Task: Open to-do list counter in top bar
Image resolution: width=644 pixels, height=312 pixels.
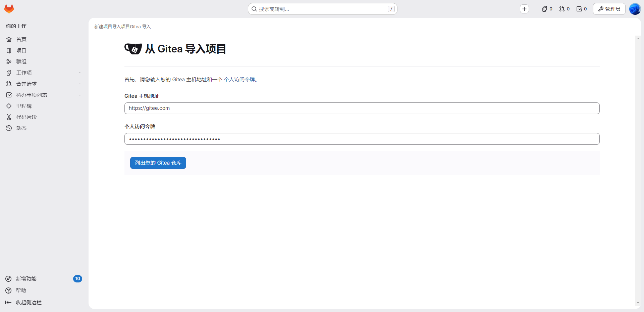Action: coord(582,9)
